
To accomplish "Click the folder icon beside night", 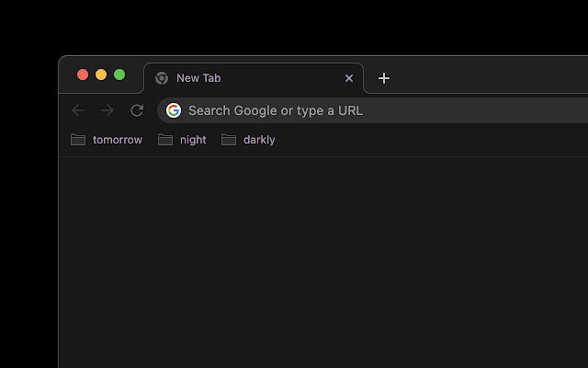I will tap(165, 140).
